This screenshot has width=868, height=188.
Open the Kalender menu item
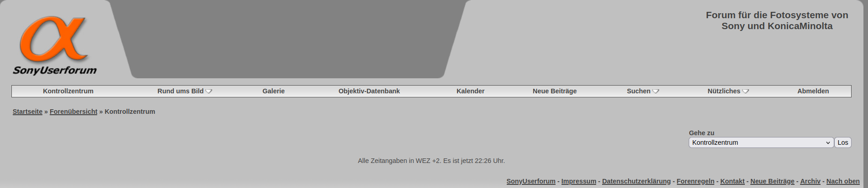[470, 91]
